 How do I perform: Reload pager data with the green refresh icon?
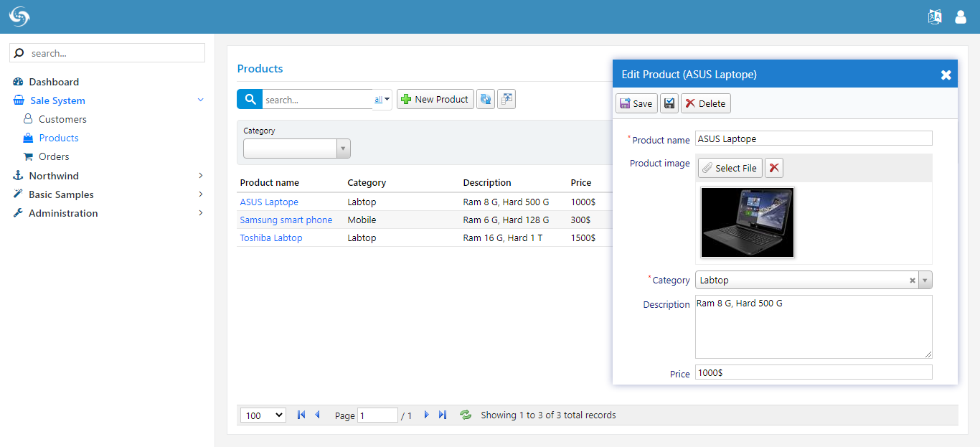[465, 415]
